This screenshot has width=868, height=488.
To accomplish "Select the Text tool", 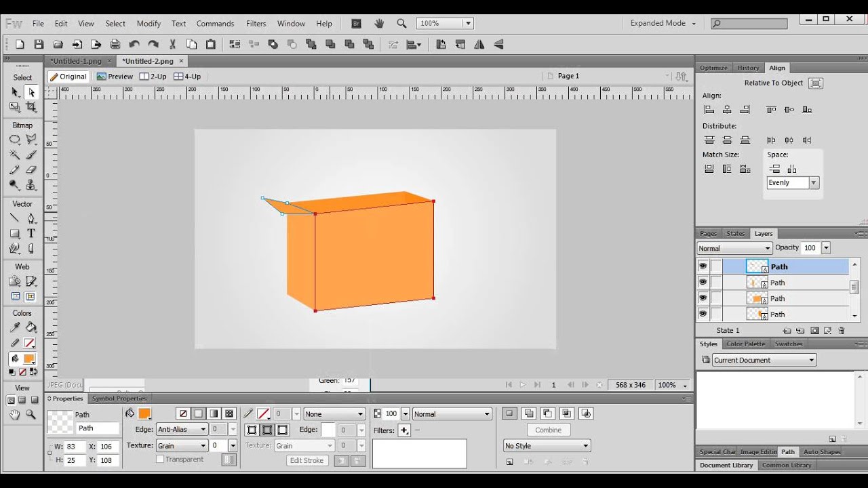I will click(31, 233).
